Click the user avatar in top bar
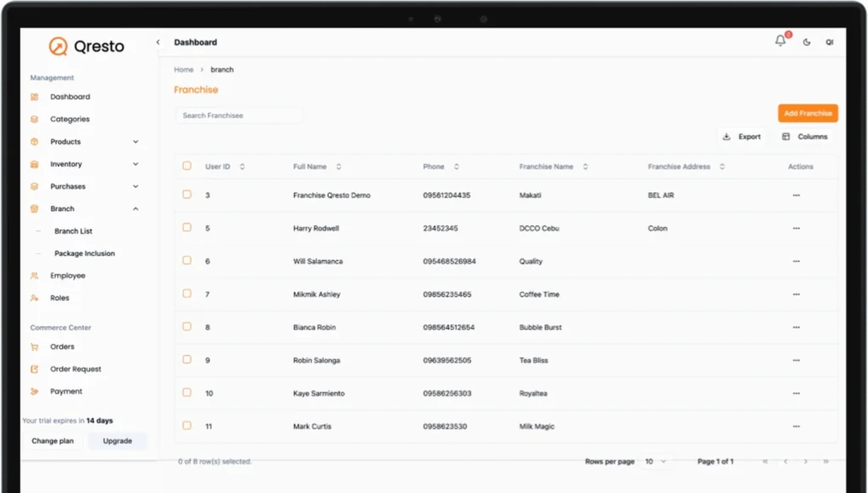 [829, 42]
